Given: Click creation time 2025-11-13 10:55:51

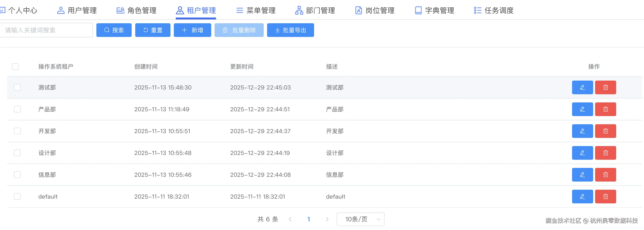Looking at the screenshot, I should click(x=162, y=131).
